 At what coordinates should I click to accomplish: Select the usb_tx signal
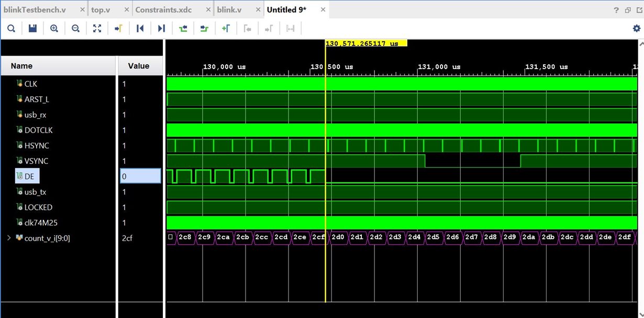click(x=35, y=192)
